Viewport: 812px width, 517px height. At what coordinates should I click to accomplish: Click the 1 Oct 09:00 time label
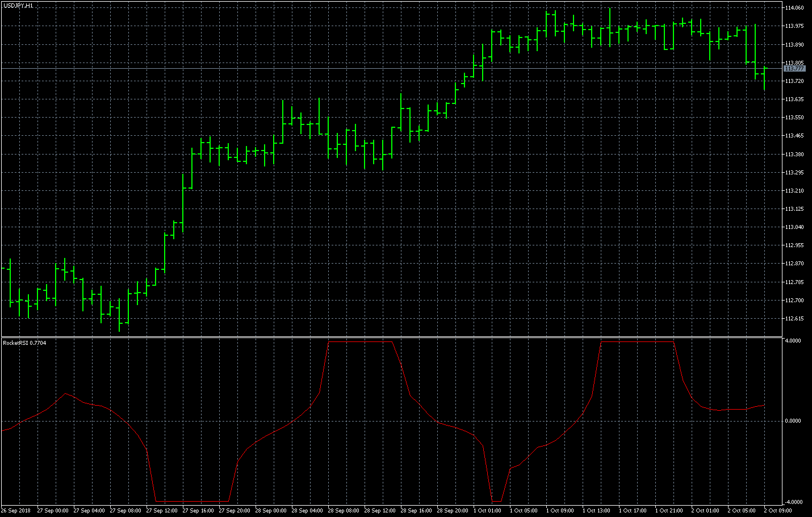coord(560,511)
